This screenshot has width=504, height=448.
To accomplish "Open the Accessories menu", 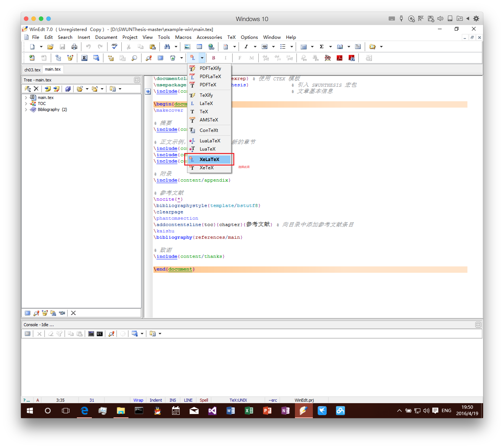I will [x=209, y=37].
